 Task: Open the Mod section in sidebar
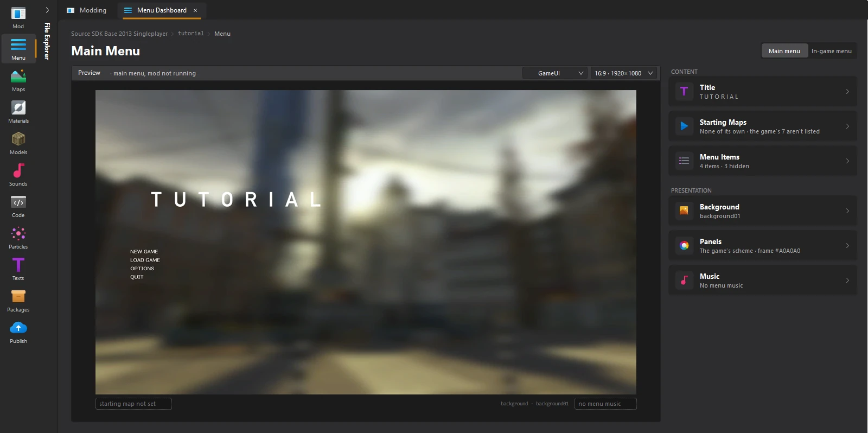18,18
